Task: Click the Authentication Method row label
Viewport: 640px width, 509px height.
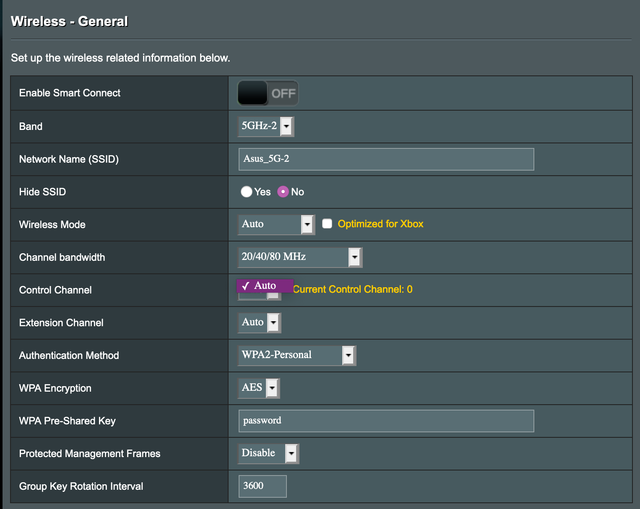Action: [69, 355]
